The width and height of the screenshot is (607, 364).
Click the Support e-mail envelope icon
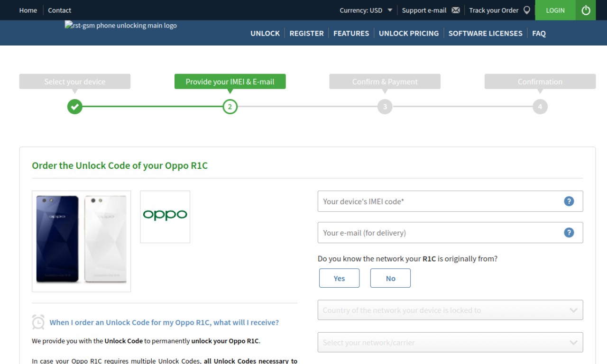[456, 10]
